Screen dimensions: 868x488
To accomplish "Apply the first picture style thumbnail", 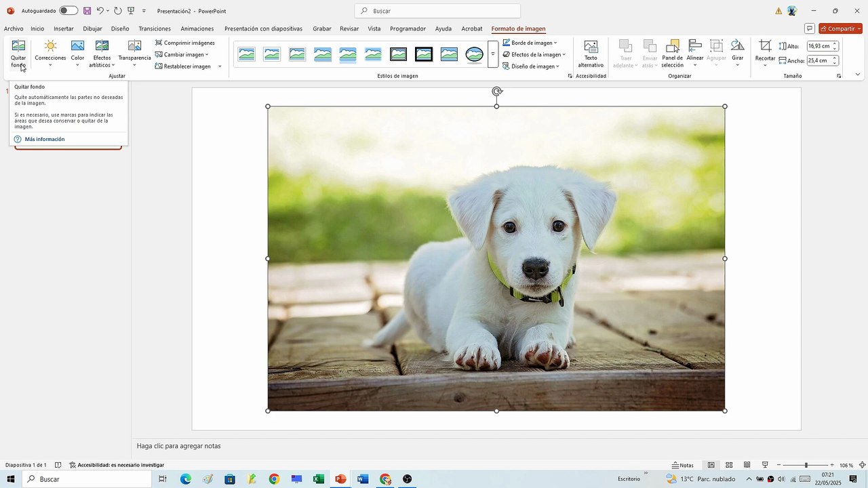I will tap(247, 54).
